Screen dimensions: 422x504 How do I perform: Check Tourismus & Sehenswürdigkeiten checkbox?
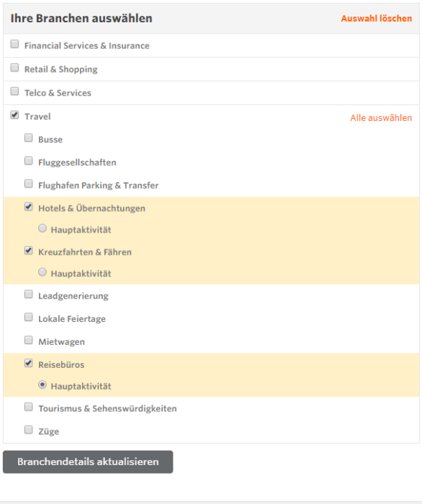(29, 407)
